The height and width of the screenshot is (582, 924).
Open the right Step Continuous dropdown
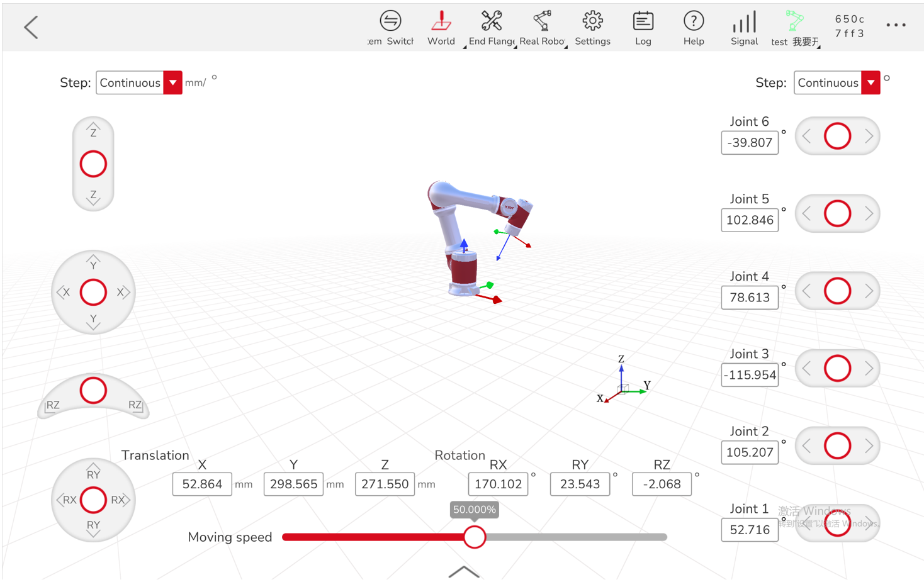(870, 82)
